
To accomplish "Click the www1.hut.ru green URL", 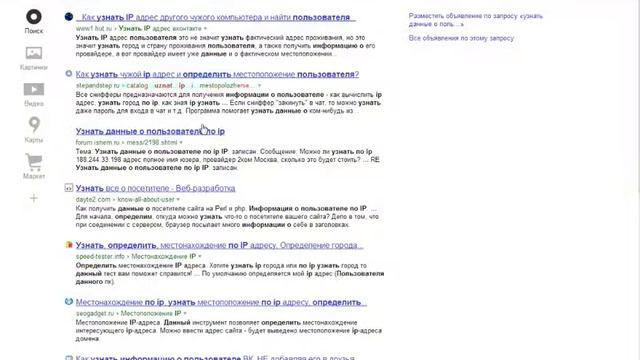I will pos(94,29).
